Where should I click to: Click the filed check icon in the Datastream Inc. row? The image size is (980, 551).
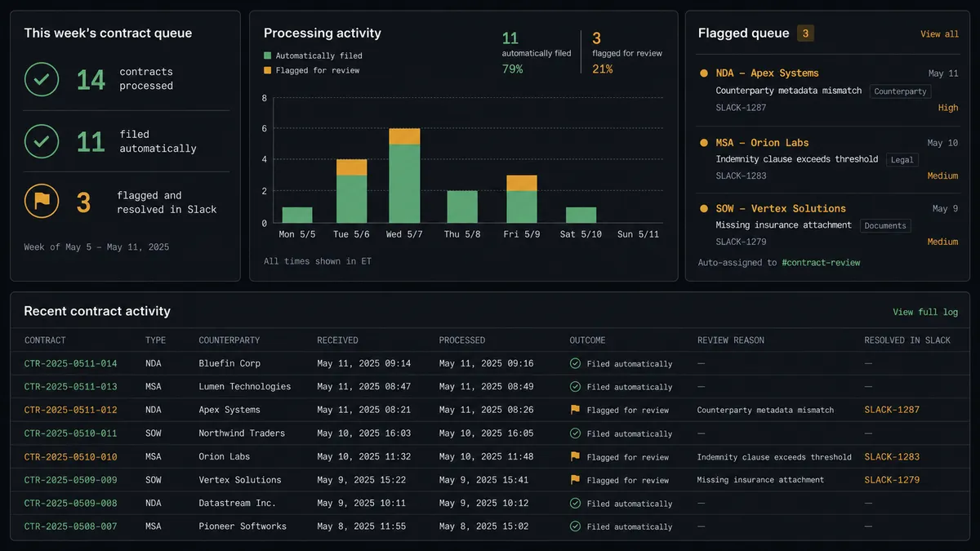click(575, 504)
